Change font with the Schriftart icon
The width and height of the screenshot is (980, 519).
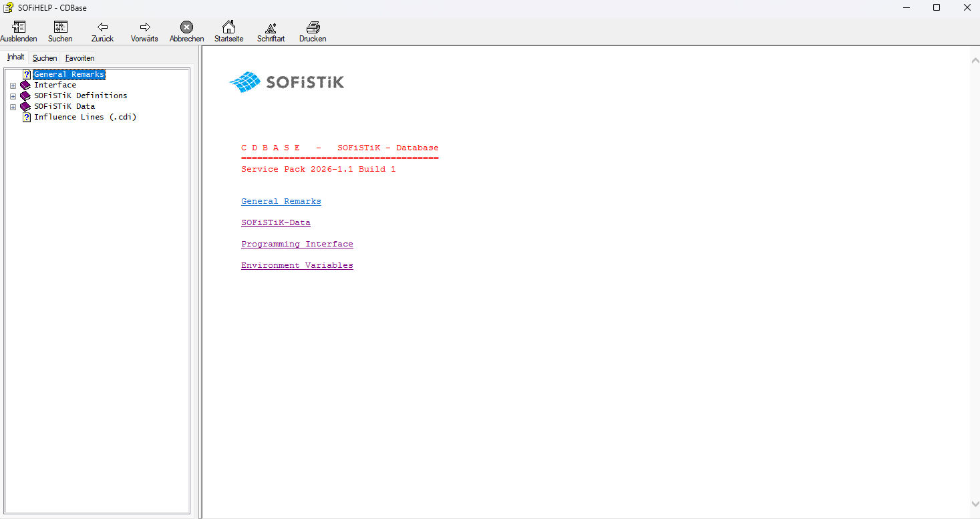271,27
